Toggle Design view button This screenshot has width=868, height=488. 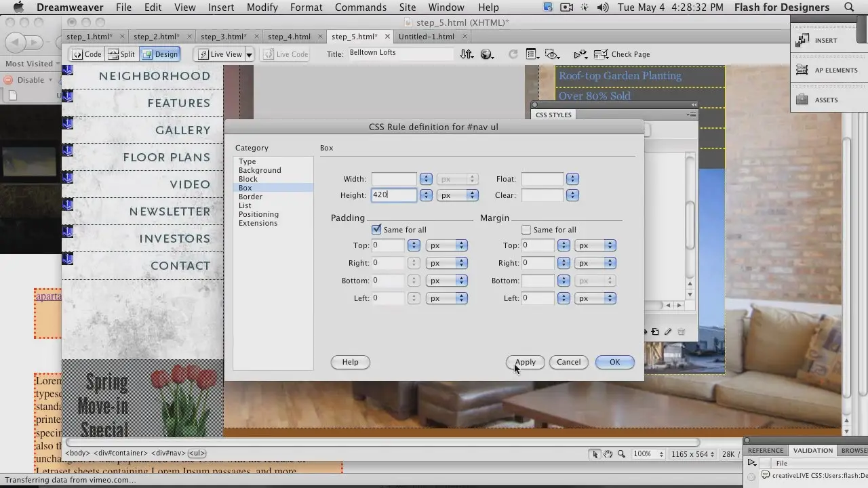160,54
